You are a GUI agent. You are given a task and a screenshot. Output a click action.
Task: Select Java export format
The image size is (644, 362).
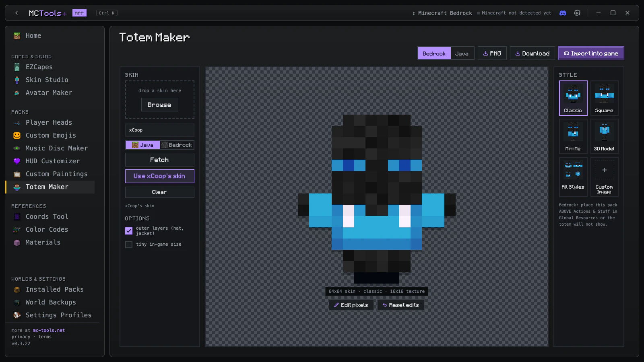click(462, 53)
